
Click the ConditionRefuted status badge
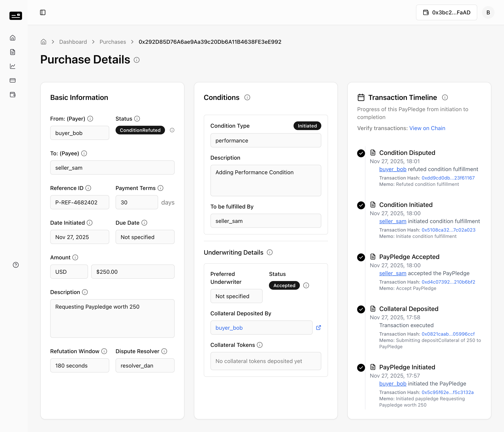140,130
